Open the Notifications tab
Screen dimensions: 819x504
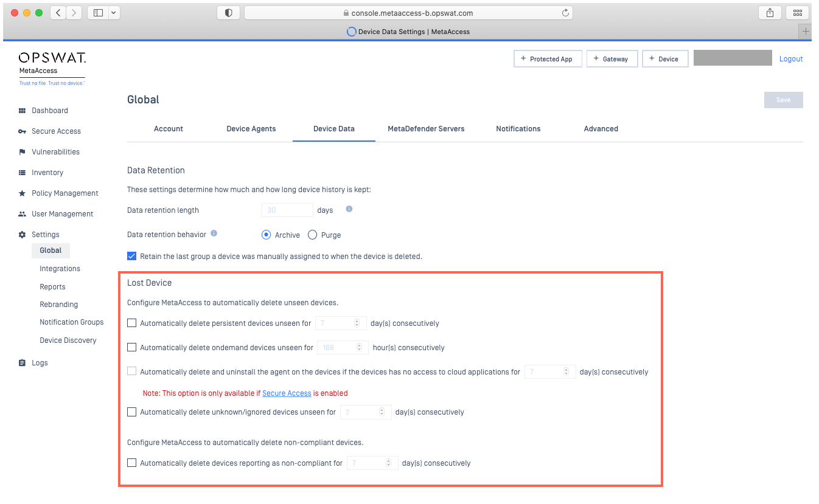coord(518,129)
